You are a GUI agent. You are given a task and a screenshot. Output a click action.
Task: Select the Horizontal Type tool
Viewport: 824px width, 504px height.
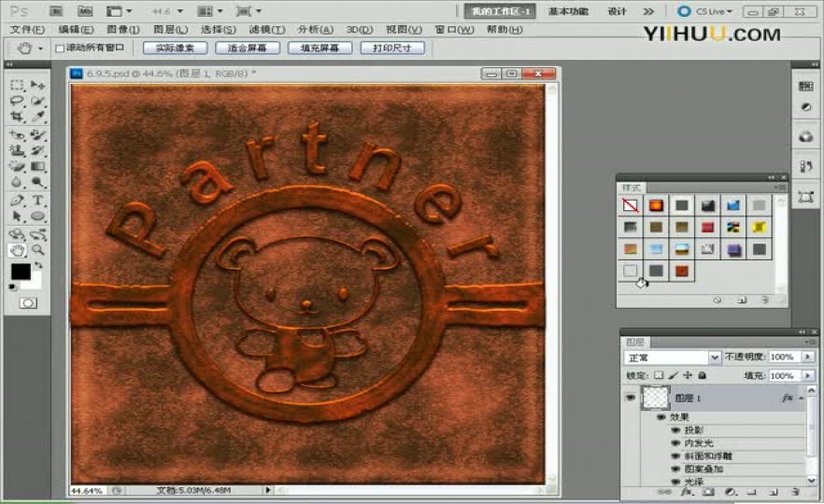37,201
